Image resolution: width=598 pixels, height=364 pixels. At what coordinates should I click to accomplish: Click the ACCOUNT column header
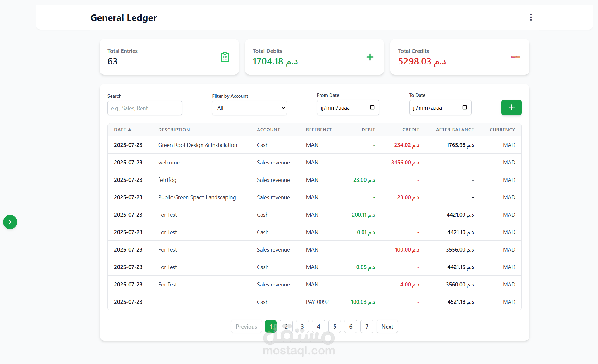pyautogui.click(x=268, y=130)
